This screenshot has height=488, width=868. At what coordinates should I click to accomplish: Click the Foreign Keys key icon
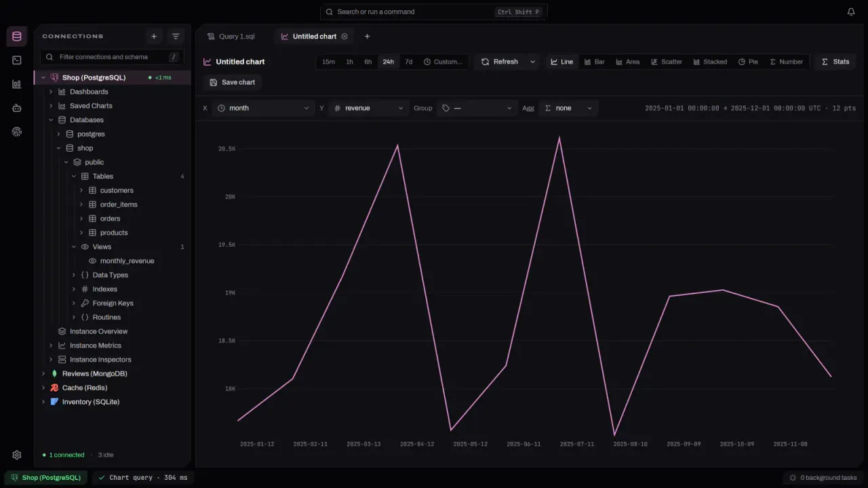pyautogui.click(x=85, y=303)
